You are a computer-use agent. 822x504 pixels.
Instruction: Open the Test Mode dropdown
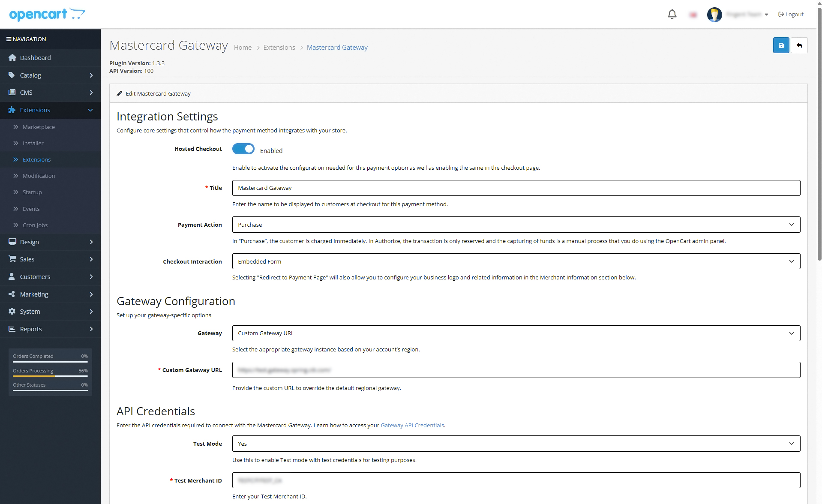click(x=516, y=444)
